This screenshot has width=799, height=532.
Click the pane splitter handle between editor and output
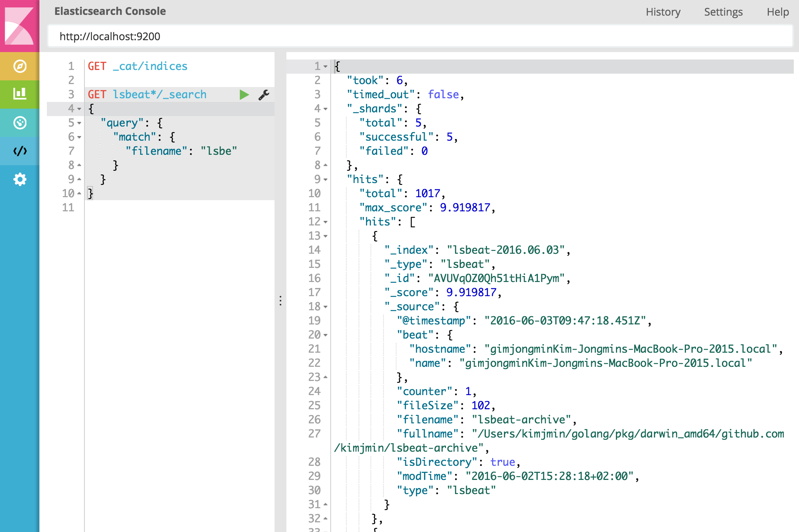280,301
